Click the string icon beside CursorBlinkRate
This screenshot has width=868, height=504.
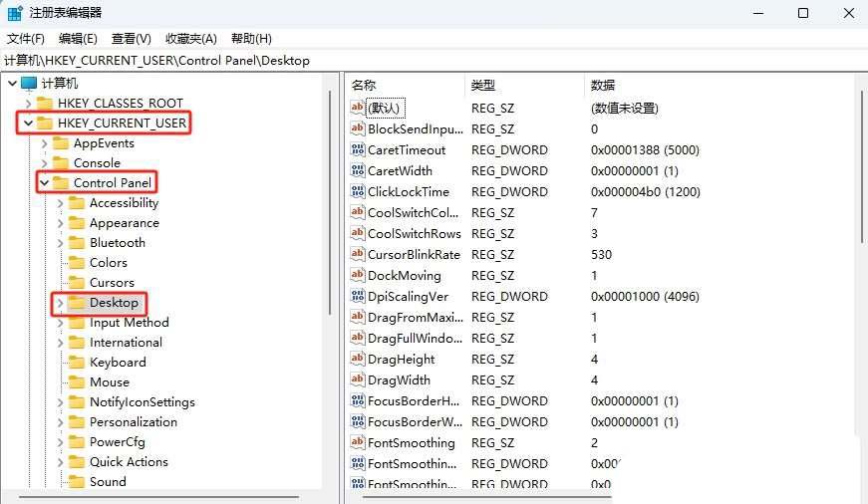coord(358,254)
